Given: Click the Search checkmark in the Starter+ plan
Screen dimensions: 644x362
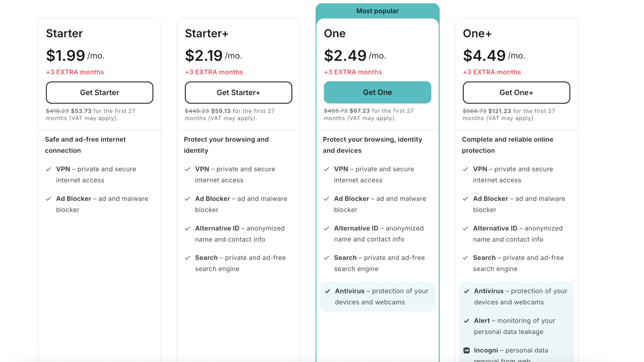Looking at the screenshot, I should pos(187,258).
